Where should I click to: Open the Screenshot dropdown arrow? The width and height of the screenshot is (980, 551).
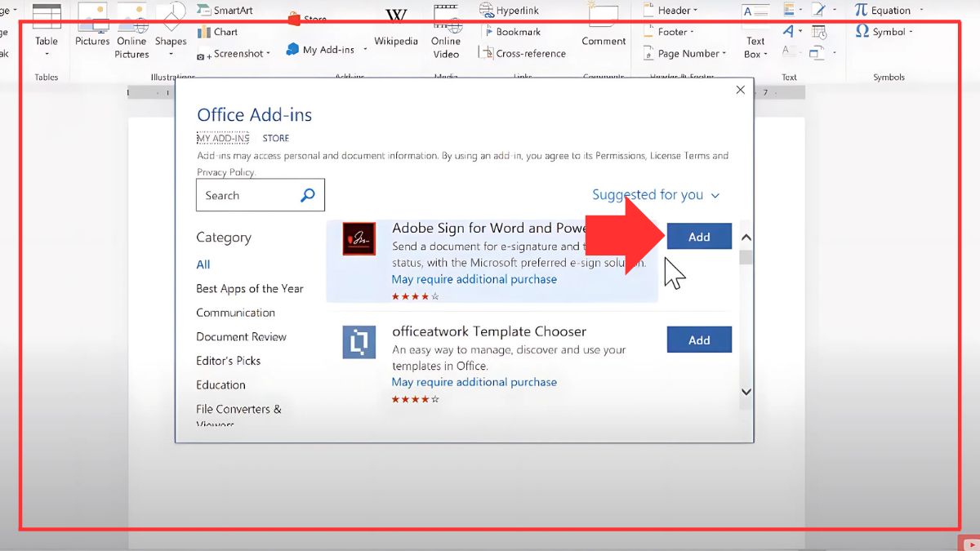[268, 54]
